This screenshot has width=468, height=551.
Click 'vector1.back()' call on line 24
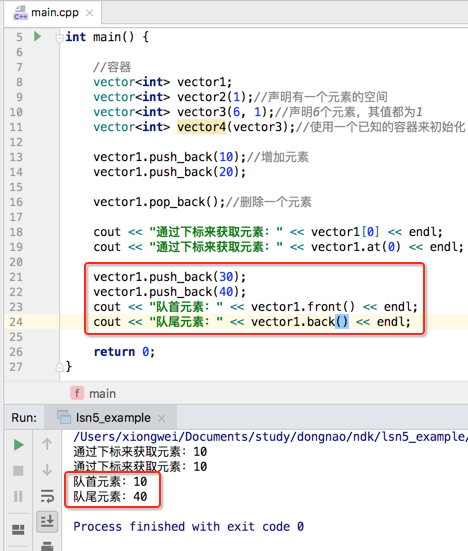[x=299, y=322]
